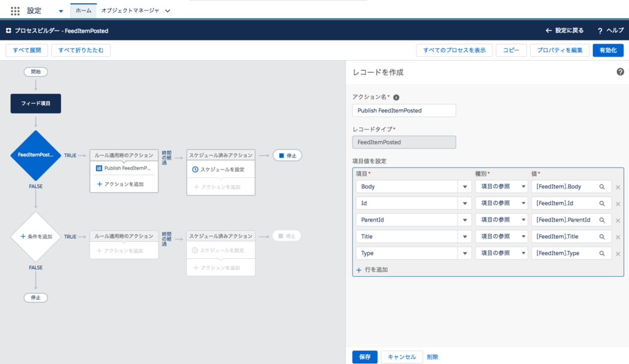Click 条件を追加 diamond
This screenshot has width=629, height=364.
coord(36,236)
